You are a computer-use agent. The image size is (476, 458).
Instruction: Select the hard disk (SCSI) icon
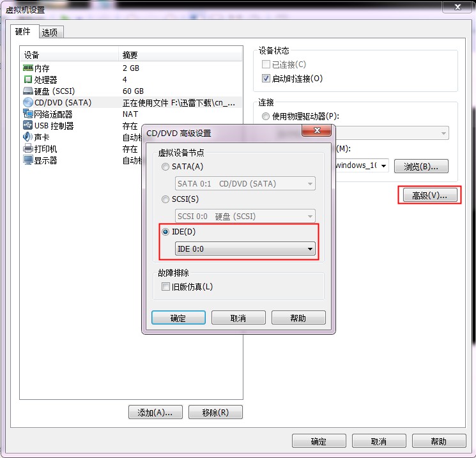[x=27, y=91]
